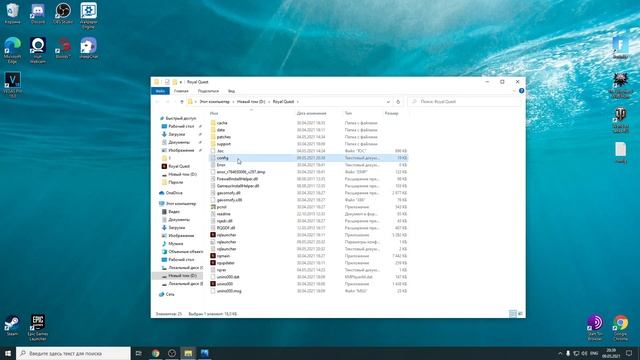Select the cache folder
640x360 pixels.
coord(222,123)
